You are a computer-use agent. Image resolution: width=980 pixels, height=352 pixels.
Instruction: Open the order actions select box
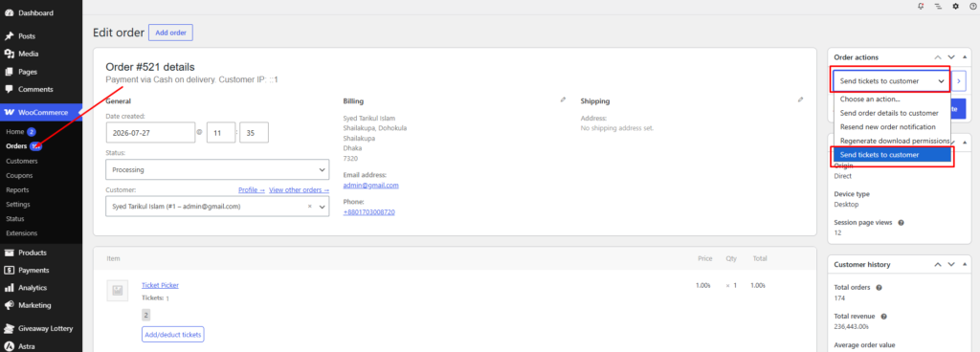pos(891,81)
